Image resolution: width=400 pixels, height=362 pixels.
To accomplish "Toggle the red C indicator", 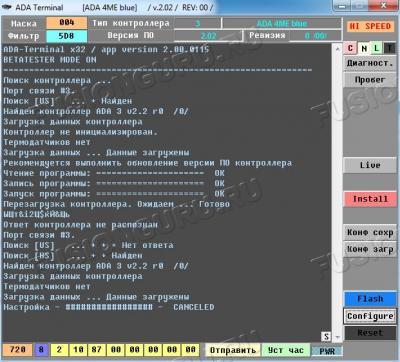I will [350, 49].
